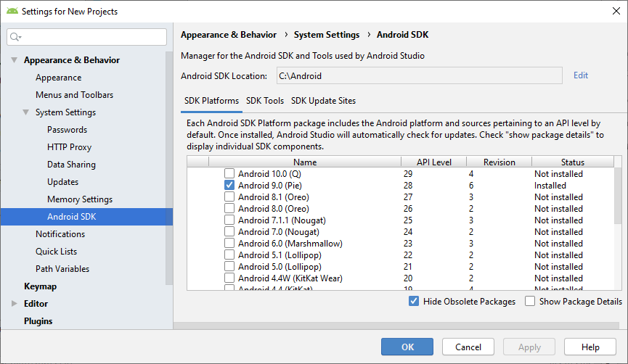The width and height of the screenshot is (628, 364).
Task: Open Path Variables settings
Action: [x=62, y=269]
